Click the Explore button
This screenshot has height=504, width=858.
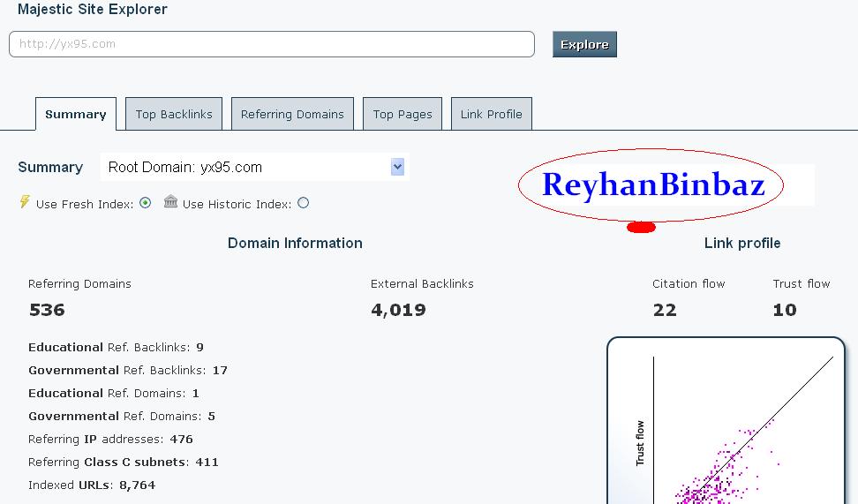pos(584,44)
